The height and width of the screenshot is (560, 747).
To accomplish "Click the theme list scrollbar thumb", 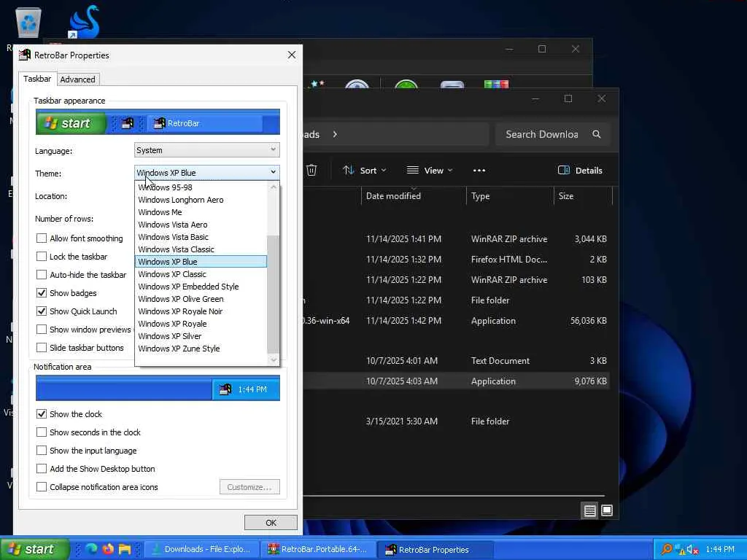I will (x=273, y=295).
